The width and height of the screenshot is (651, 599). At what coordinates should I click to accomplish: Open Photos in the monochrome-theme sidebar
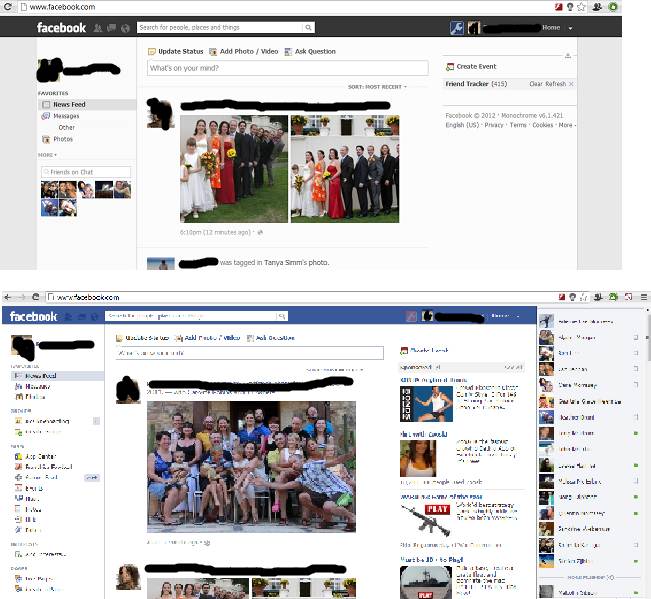coord(62,139)
